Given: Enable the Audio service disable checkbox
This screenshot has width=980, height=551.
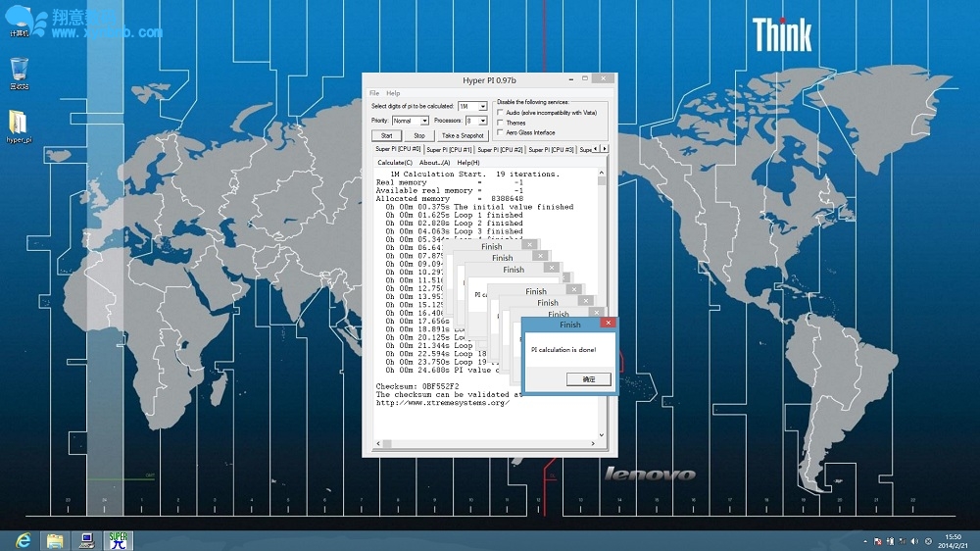Looking at the screenshot, I should (501, 113).
